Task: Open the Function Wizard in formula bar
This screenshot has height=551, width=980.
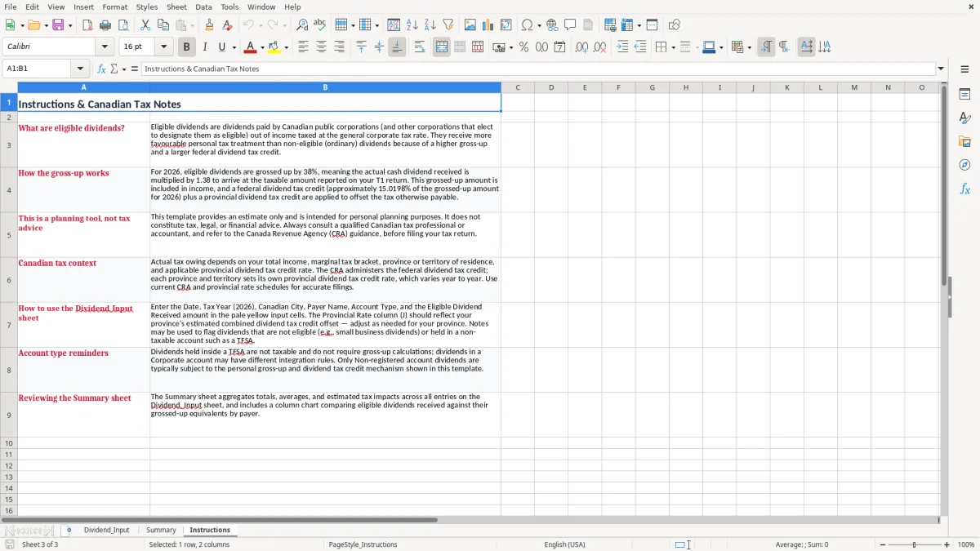Action: tap(101, 69)
